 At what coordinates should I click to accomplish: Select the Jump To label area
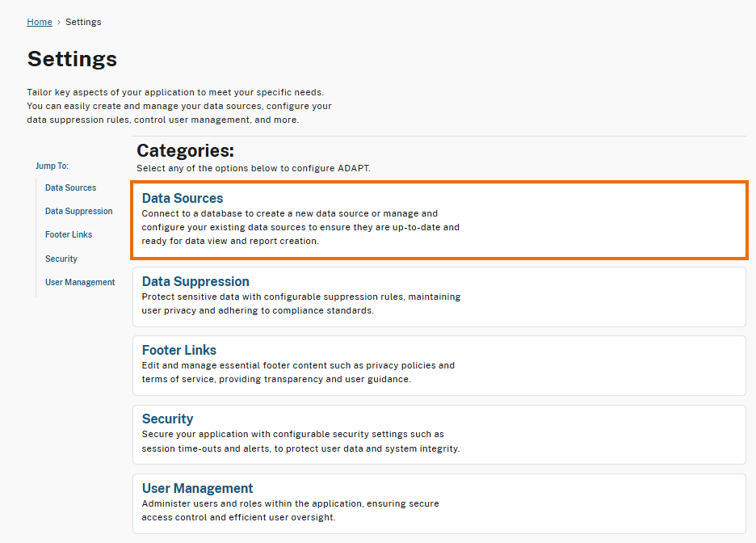coord(52,166)
